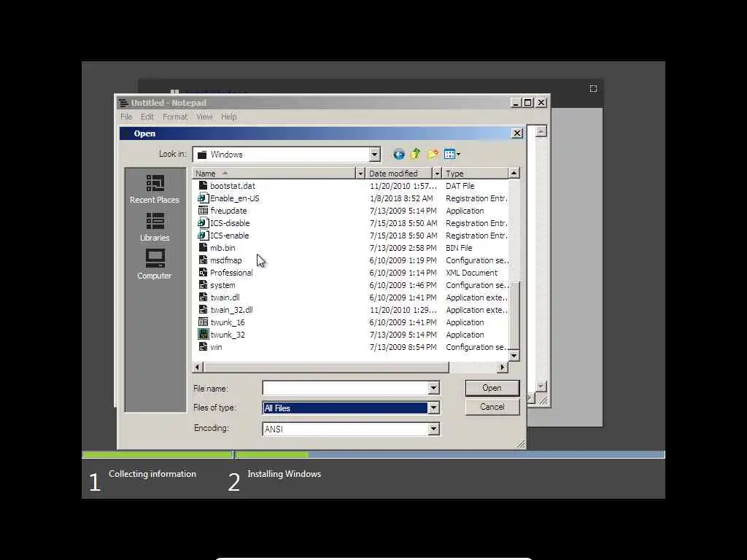Click horizontal scrollbar thumb in file list

click(x=326, y=367)
